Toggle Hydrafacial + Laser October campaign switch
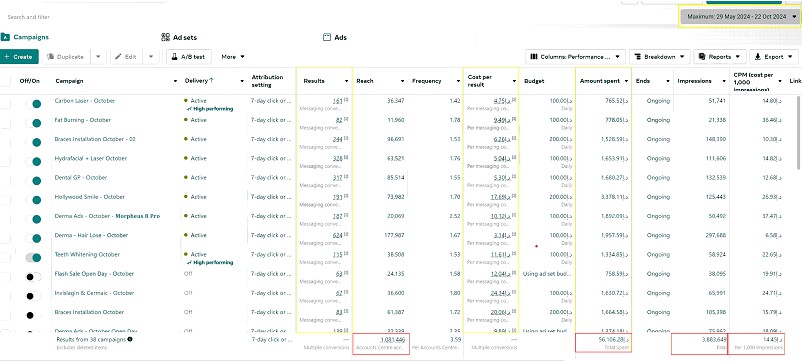Viewport: 802px width, 361px height. click(33, 162)
